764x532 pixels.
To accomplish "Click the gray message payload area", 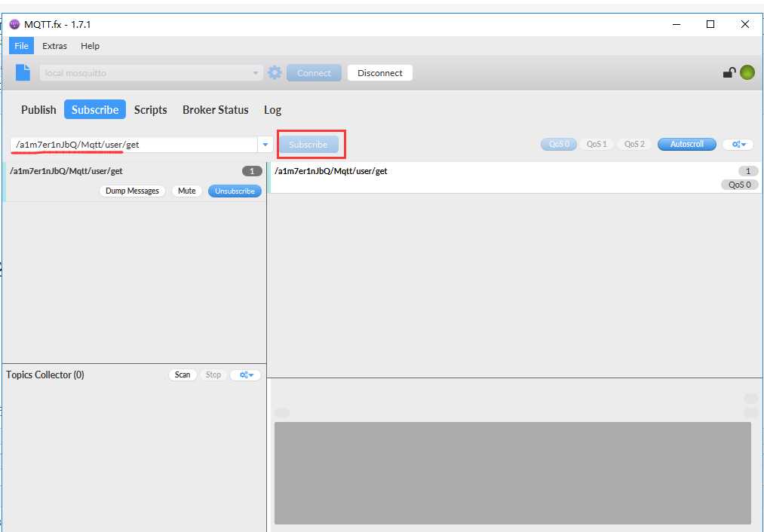I will click(x=513, y=473).
